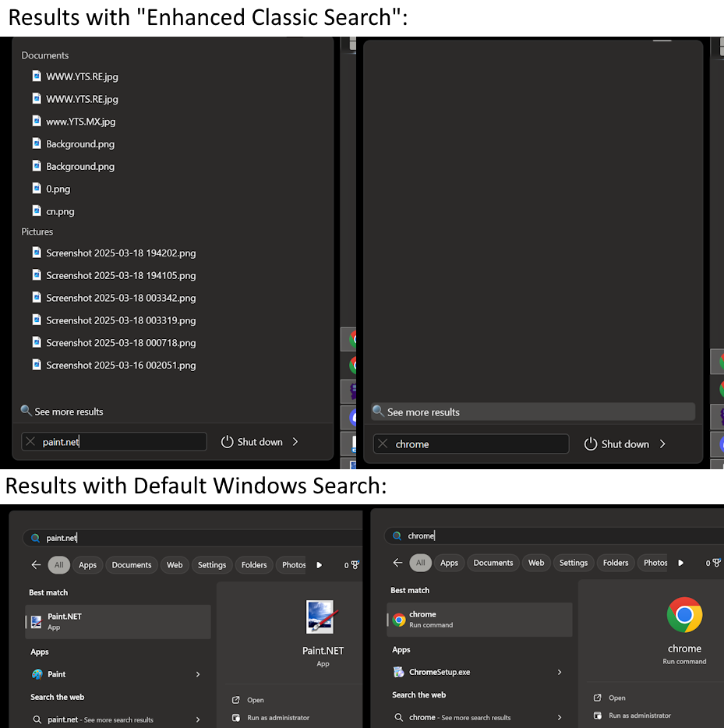Open the chrome Run command best match
The height and width of the screenshot is (728, 724).
[479, 620]
